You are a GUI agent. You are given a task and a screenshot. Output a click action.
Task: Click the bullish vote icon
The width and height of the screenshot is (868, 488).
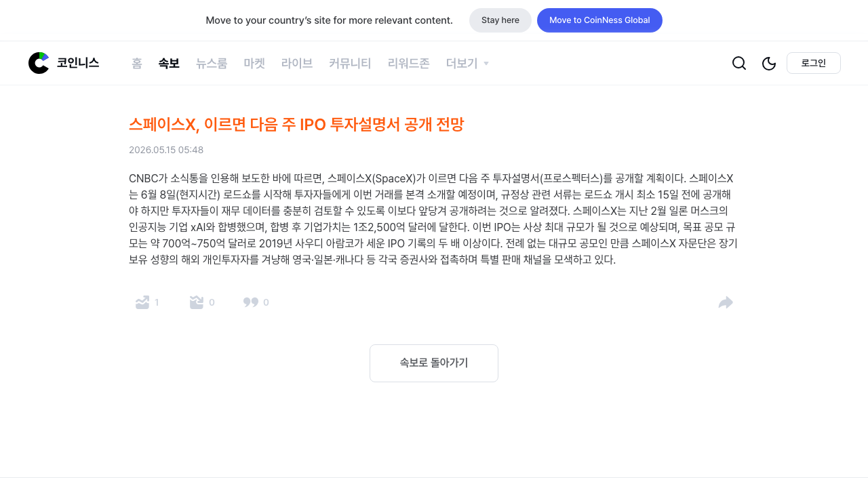(142, 302)
